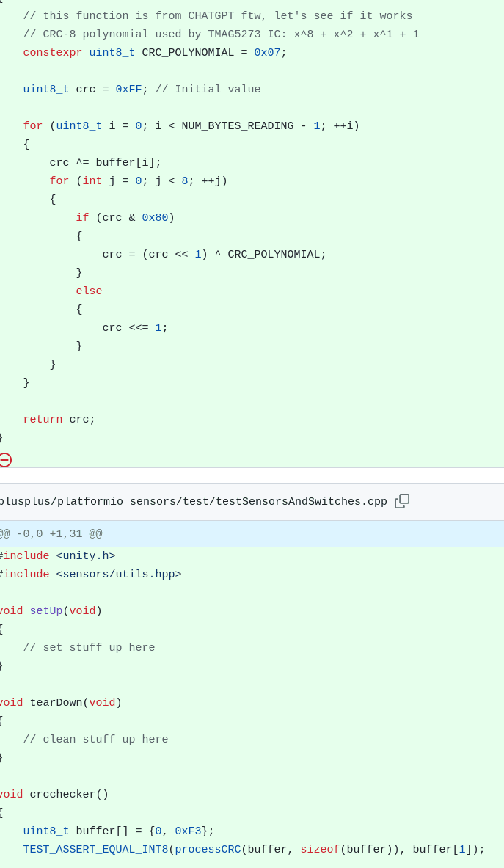Click the '#include <sensors/utils.hpp>' line
The image size is (504, 868).
tap(90, 574)
